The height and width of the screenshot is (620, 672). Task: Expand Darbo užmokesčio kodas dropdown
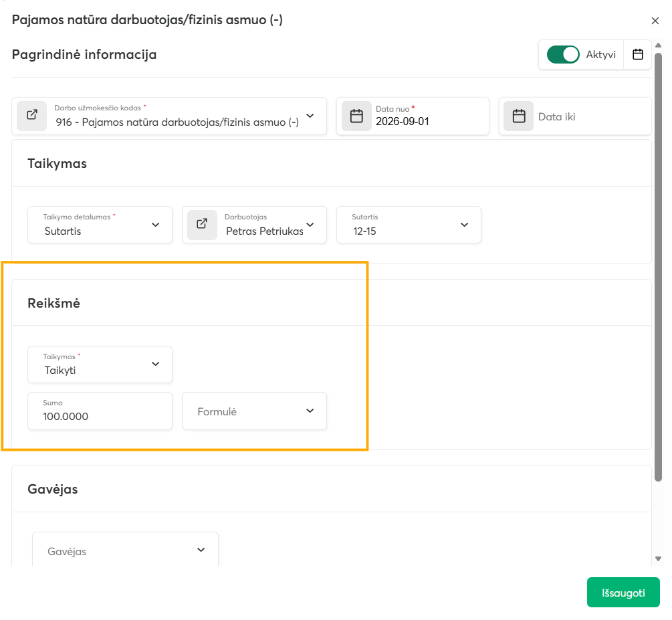click(x=310, y=116)
